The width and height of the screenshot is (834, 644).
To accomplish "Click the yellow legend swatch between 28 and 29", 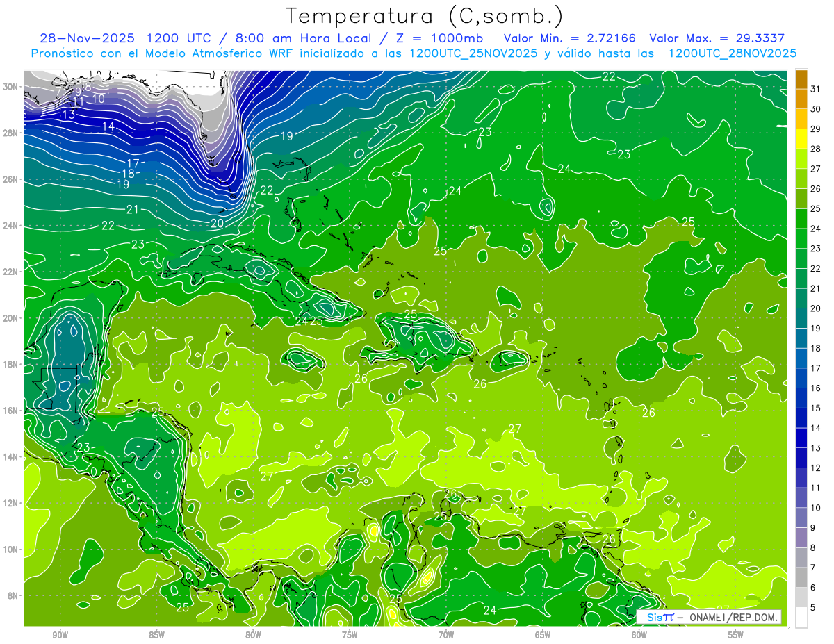I will [x=802, y=138].
